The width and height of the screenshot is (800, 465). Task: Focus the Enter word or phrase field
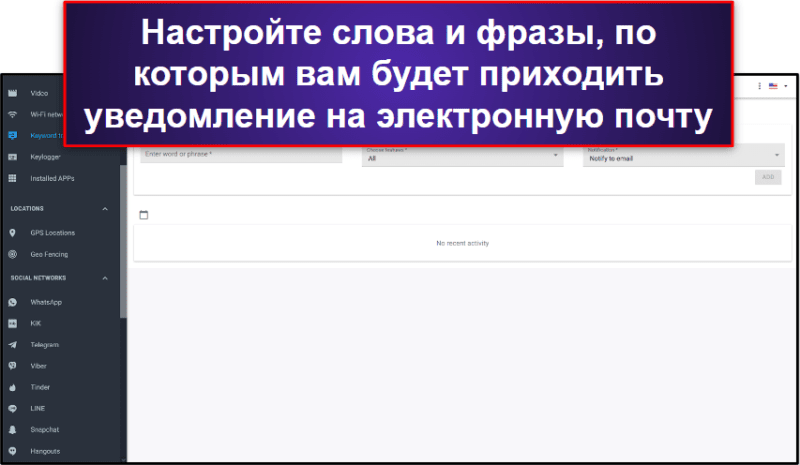click(241, 155)
